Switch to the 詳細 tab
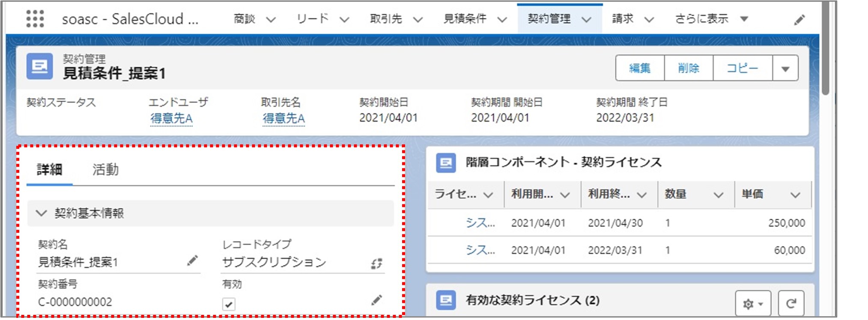868x320 pixels. pos(50,170)
